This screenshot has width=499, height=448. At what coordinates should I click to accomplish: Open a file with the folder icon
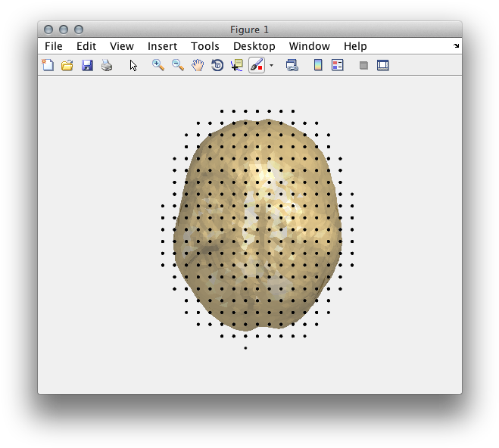pyautogui.click(x=67, y=65)
